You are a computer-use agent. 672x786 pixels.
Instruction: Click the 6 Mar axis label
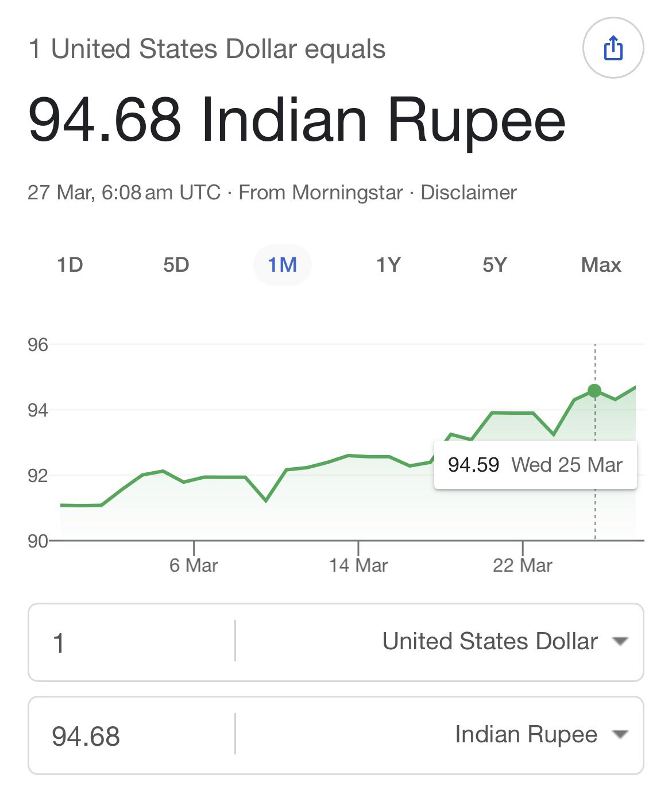pos(194,565)
